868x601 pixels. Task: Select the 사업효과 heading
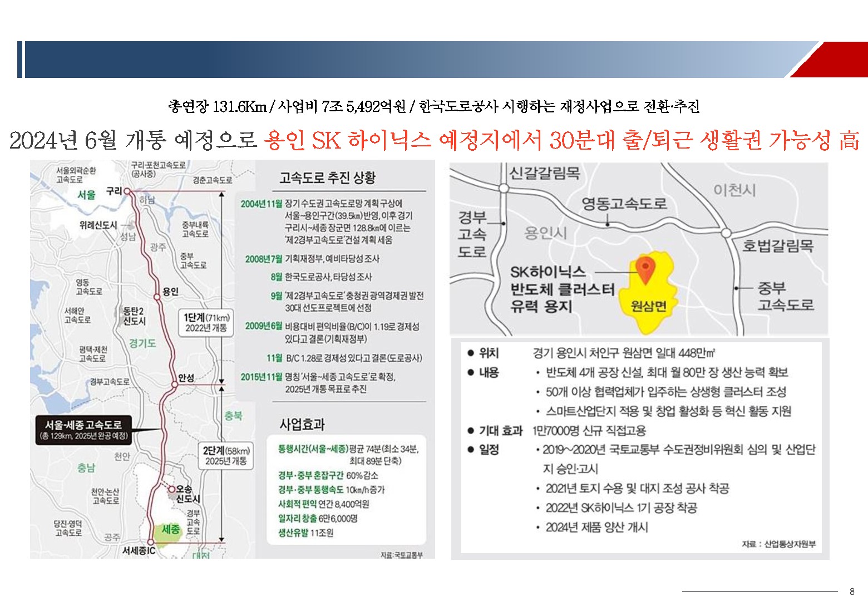coord(302,425)
